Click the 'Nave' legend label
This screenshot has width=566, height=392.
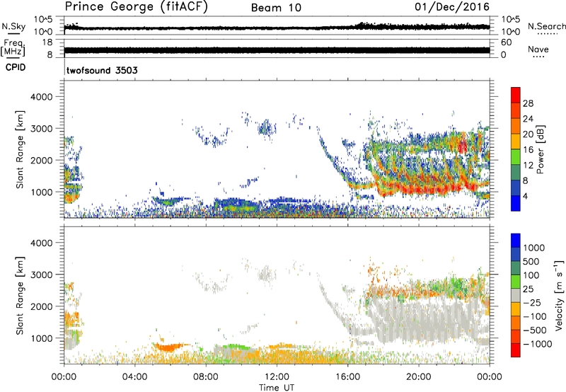point(538,49)
